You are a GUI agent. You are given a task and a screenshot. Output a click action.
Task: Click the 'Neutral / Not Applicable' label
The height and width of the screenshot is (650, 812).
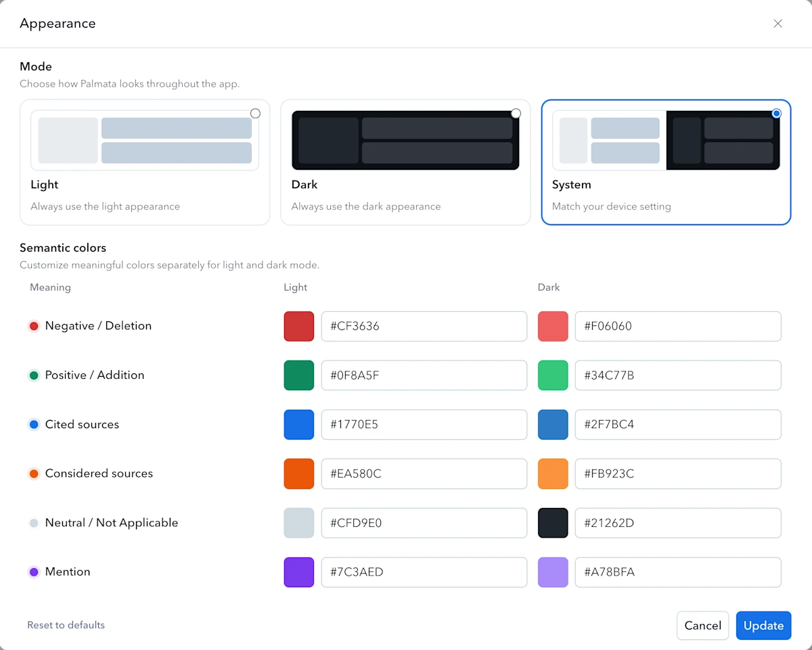(x=112, y=523)
